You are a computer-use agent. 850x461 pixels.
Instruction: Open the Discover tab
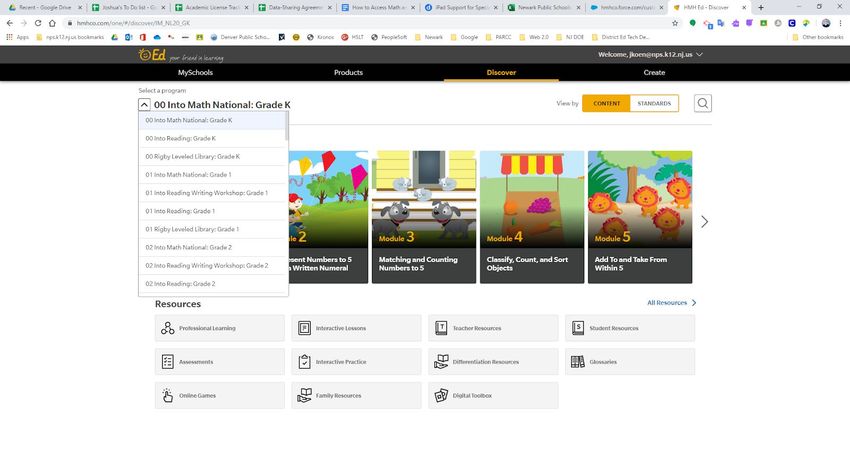click(x=501, y=72)
